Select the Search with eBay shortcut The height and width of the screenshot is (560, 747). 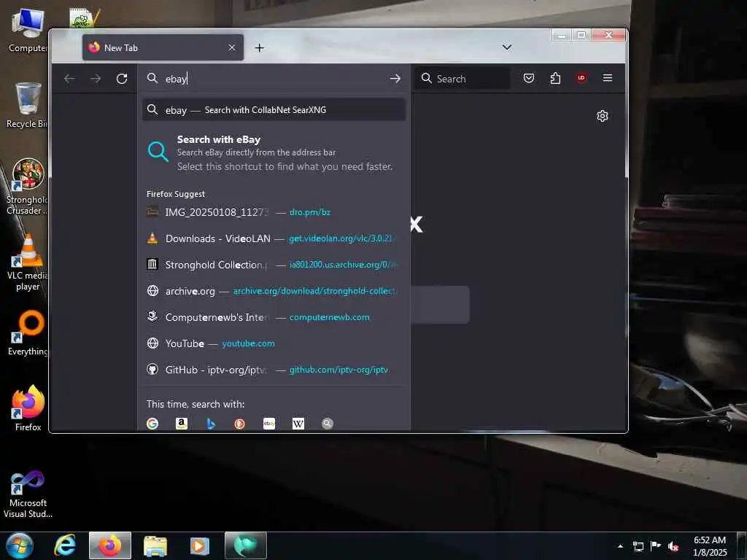tap(274, 152)
